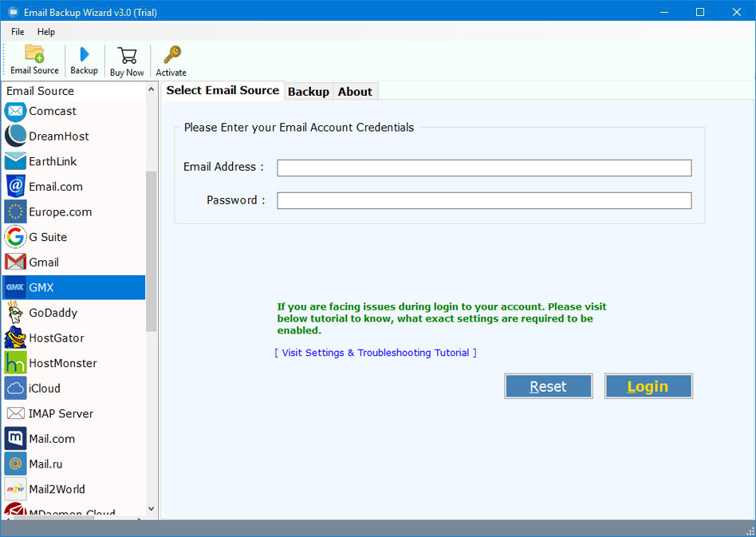Click the Email Source panel header
Image resolution: width=756 pixels, height=537 pixels.
41,91
